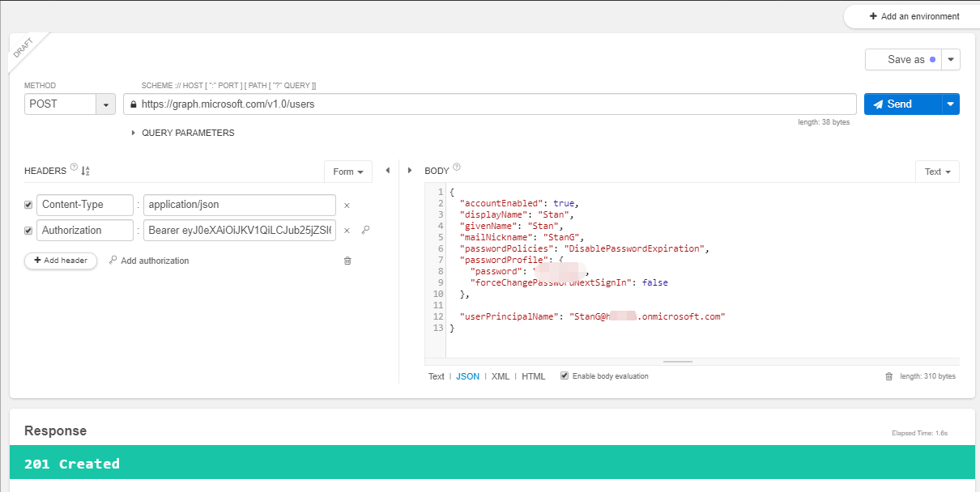Click line number 13 in body editor

click(x=438, y=328)
